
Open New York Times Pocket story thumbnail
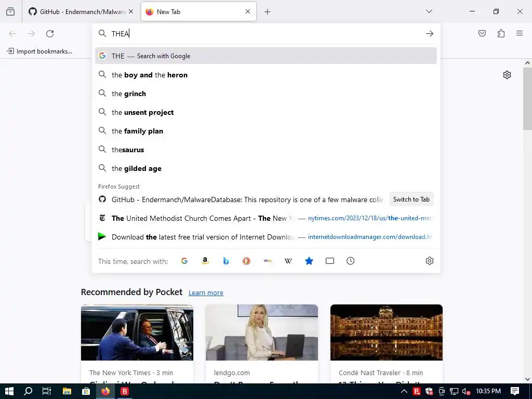[137, 332]
